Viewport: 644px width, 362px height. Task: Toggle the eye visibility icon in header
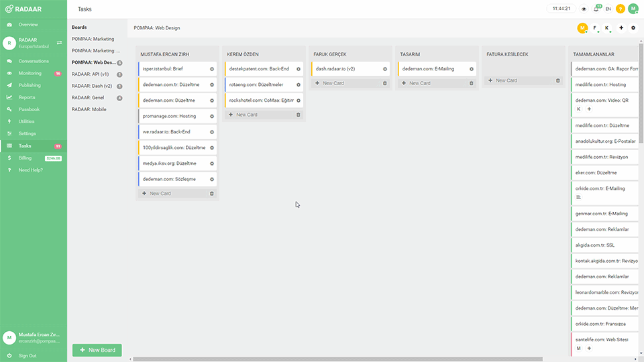[x=584, y=9]
